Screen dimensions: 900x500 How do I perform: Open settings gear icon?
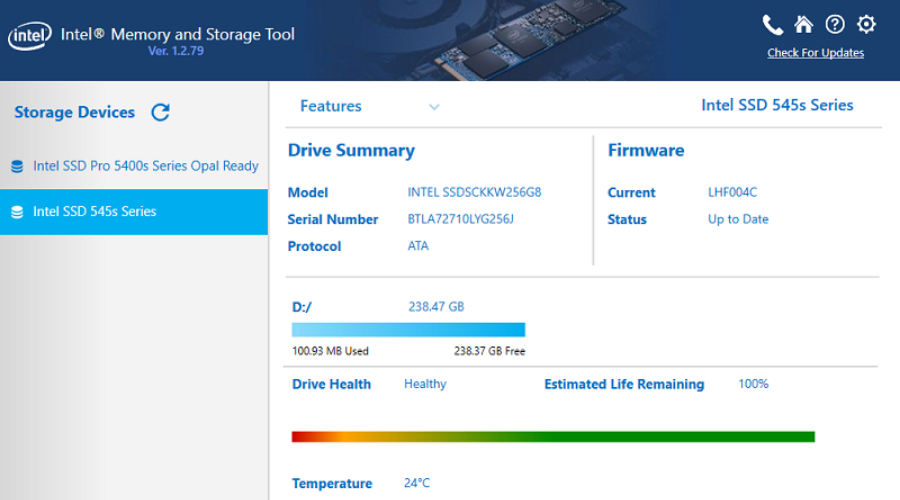[x=866, y=25]
